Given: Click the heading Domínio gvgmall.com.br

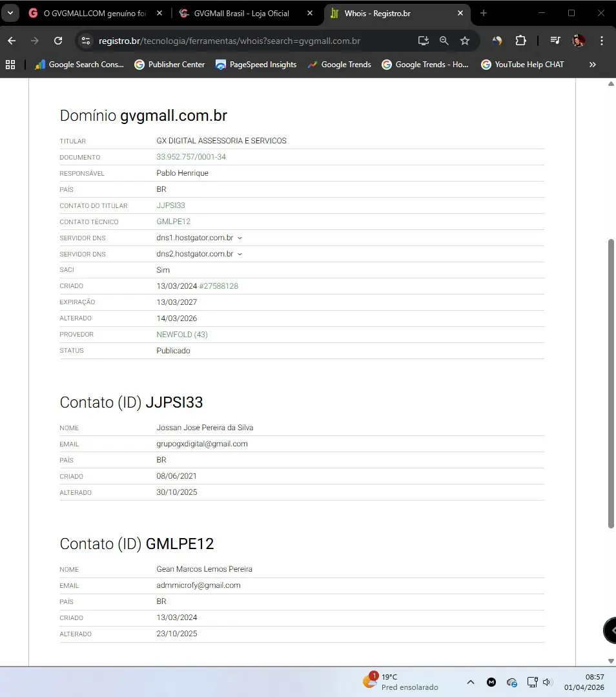Looking at the screenshot, I should tap(143, 116).
